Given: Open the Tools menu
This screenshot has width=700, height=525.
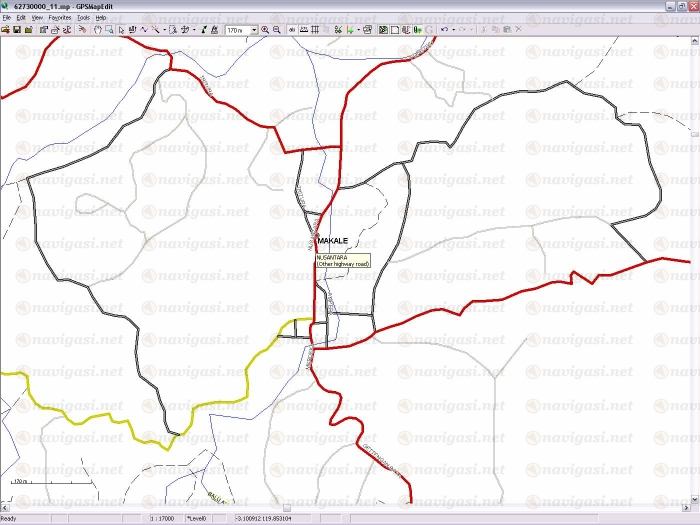Looking at the screenshot, I should coord(83,18).
